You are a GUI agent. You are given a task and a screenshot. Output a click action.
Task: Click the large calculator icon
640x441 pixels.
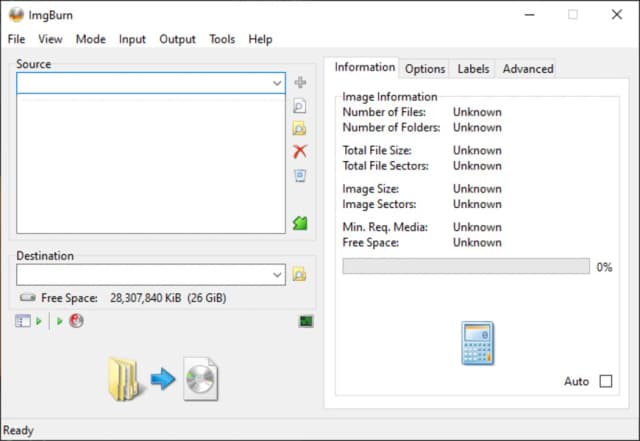click(x=478, y=343)
